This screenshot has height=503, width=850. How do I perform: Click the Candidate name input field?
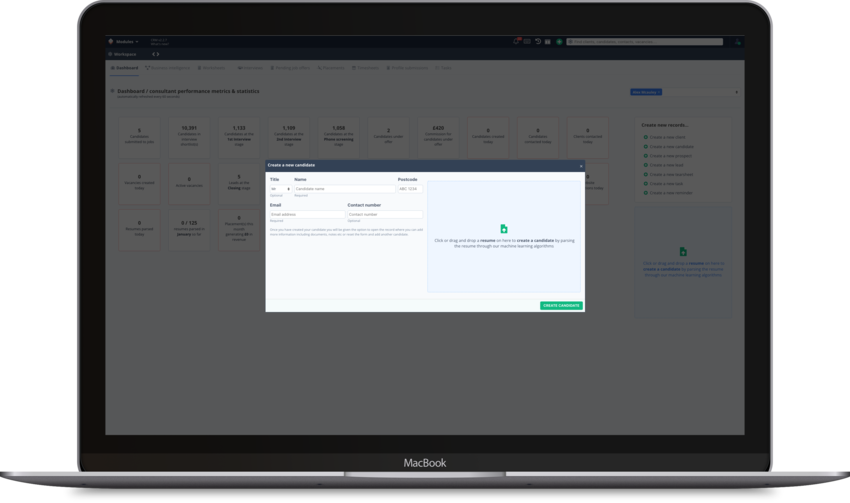(x=345, y=189)
